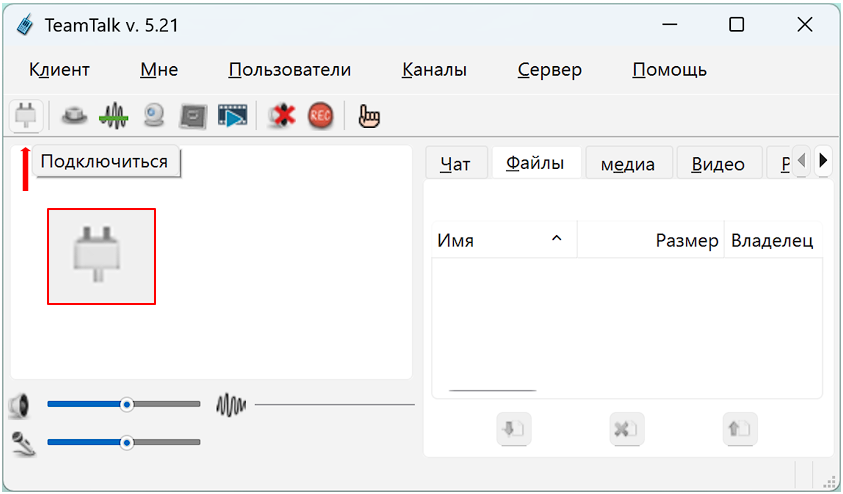The image size is (843, 494).
Task: Select the Файлы tab
Action: click(535, 163)
